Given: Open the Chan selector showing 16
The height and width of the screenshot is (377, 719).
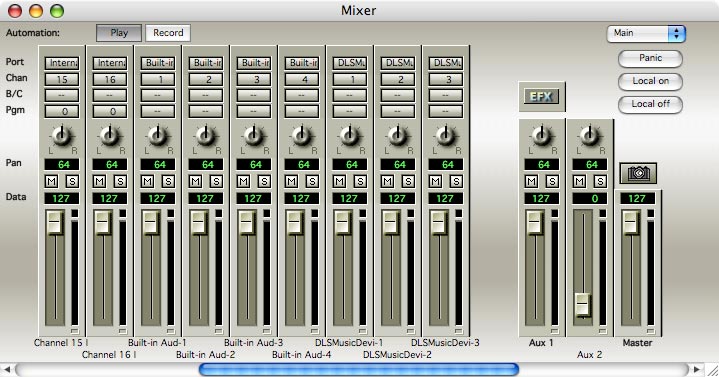Looking at the screenshot, I should pyautogui.click(x=110, y=79).
